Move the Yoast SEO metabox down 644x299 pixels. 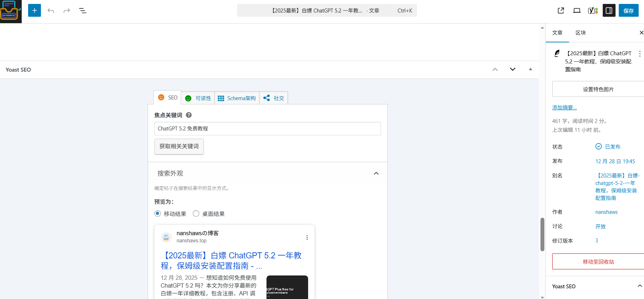click(512, 69)
